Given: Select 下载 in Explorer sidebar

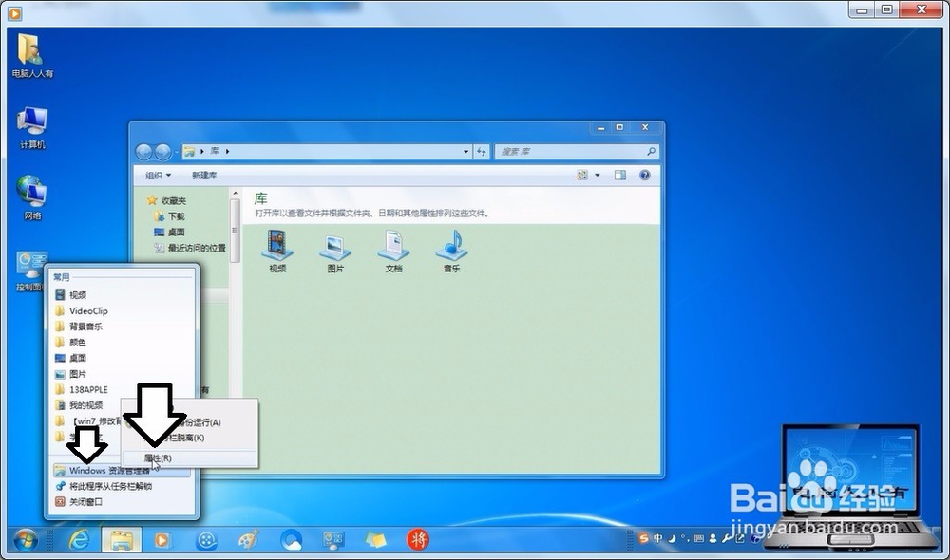Looking at the screenshot, I should tap(170, 216).
